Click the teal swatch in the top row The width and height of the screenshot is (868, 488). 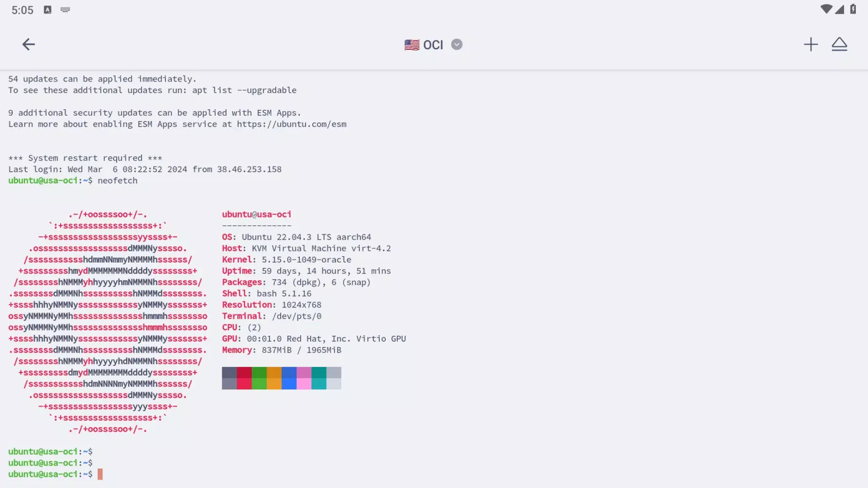pos(319,373)
